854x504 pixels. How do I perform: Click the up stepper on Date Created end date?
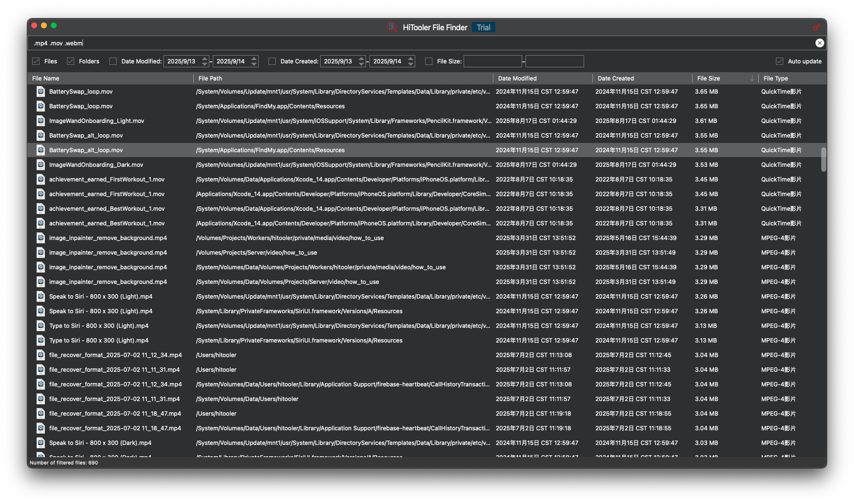point(410,59)
